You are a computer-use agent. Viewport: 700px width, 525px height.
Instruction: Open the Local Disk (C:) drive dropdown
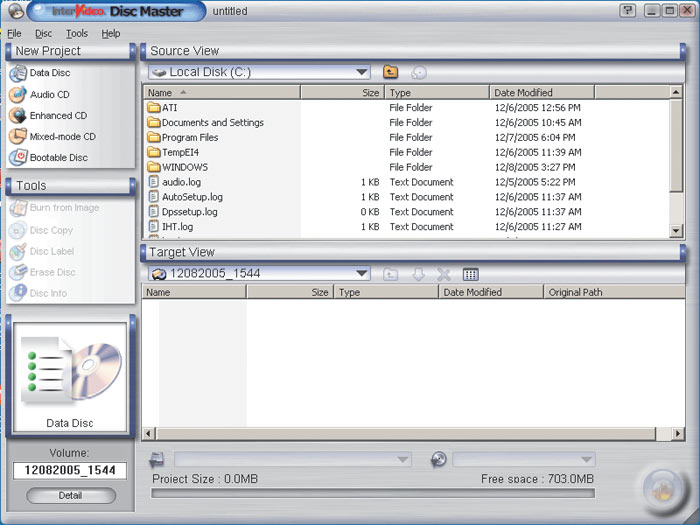point(362,72)
